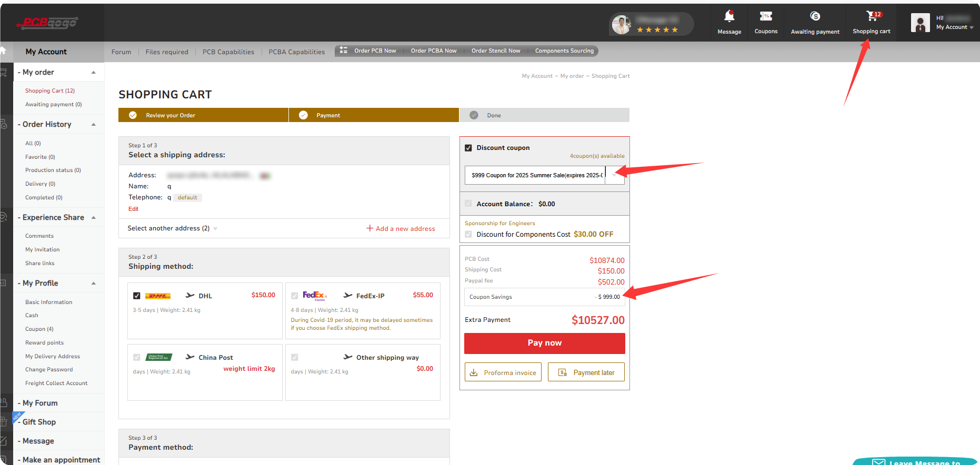This screenshot has width=980, height=465.
Task: Open Freight Collect Account in sidebar
Action: tap(56, 383)
